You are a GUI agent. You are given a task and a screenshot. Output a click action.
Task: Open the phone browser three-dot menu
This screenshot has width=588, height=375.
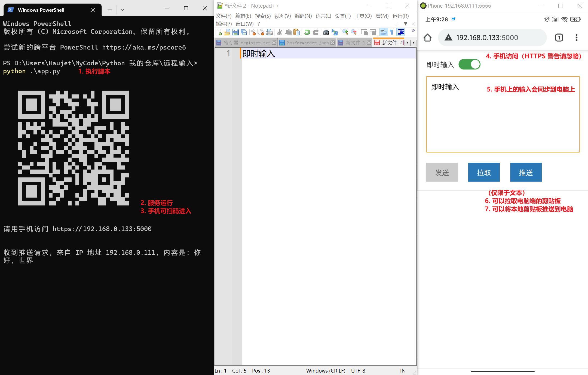(x=576, y=38)
